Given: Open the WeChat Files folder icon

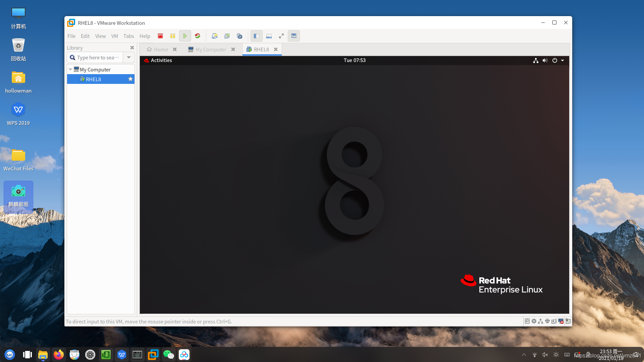Looking at the screenshot, I should tap(18, 160).
